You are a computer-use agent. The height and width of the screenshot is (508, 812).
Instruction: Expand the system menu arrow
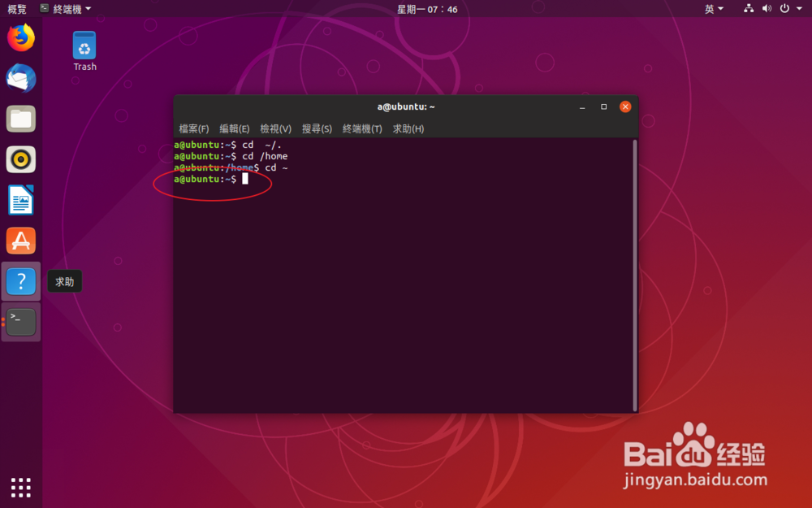click(x=800, y=8)
